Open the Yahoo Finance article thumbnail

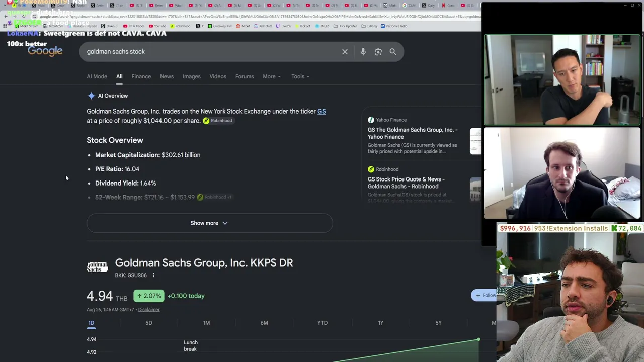475,141
